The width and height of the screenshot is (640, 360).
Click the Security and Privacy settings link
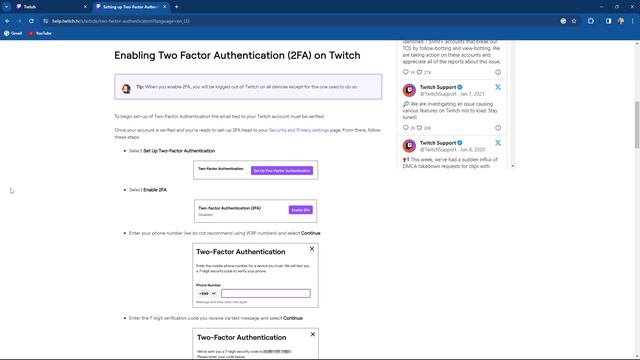(299, 130)
